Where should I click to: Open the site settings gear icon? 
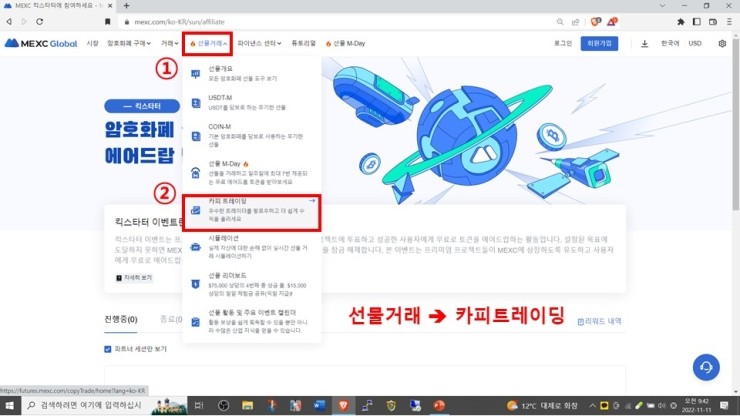(722, 43)
